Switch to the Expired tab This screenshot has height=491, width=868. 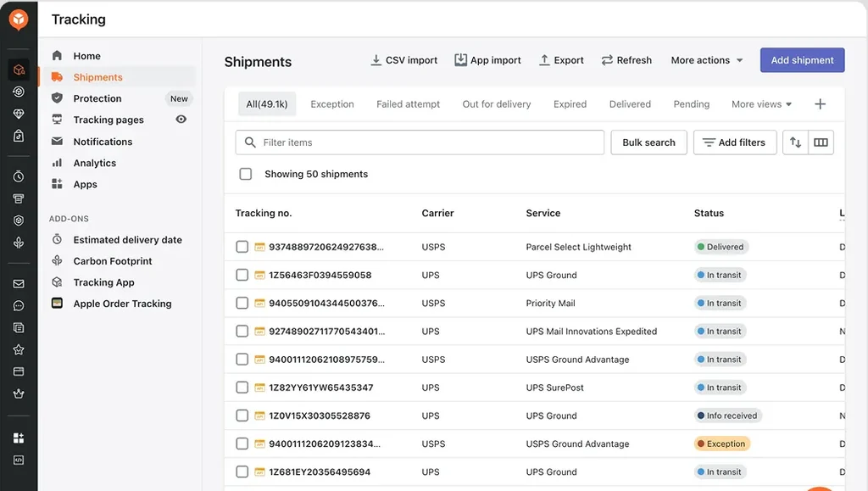coord(570,104)
